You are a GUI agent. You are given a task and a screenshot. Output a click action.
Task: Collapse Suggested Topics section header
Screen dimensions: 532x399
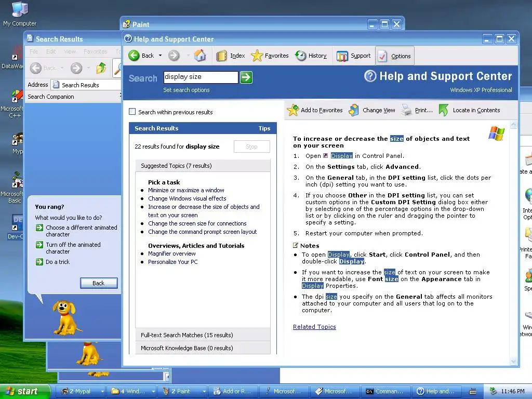203,166
